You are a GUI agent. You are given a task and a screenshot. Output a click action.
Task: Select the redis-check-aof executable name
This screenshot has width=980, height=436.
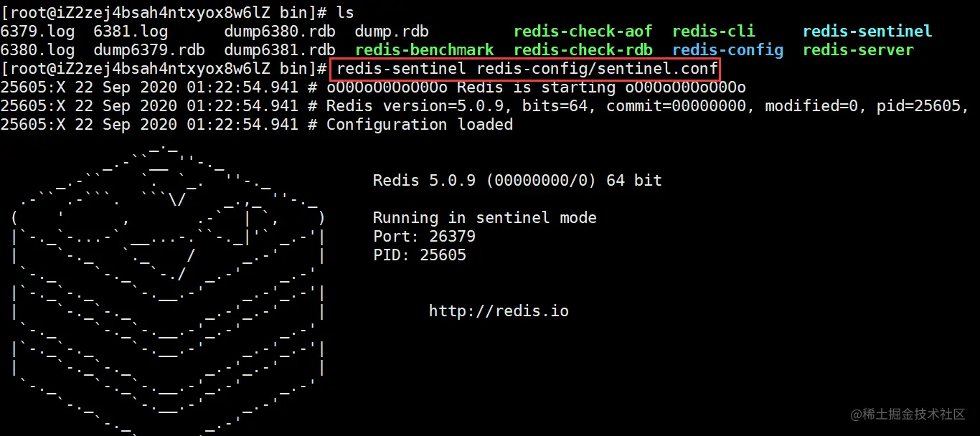point(583,32)
